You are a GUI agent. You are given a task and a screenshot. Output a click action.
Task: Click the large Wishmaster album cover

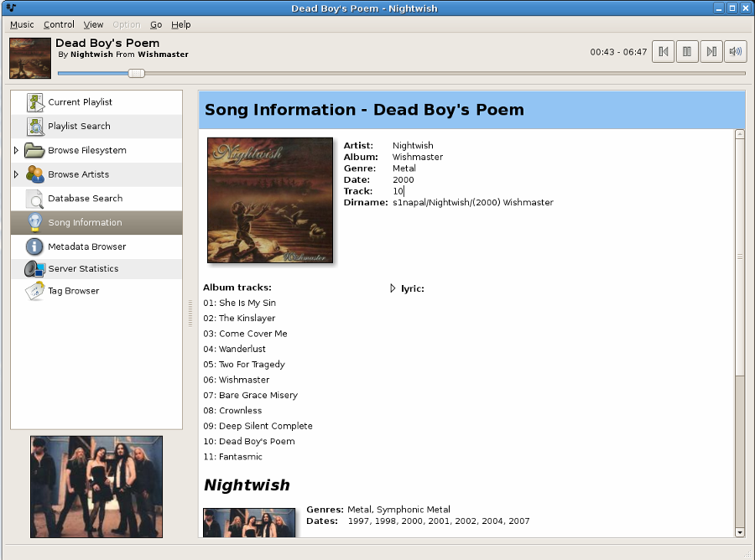(270, 200)
